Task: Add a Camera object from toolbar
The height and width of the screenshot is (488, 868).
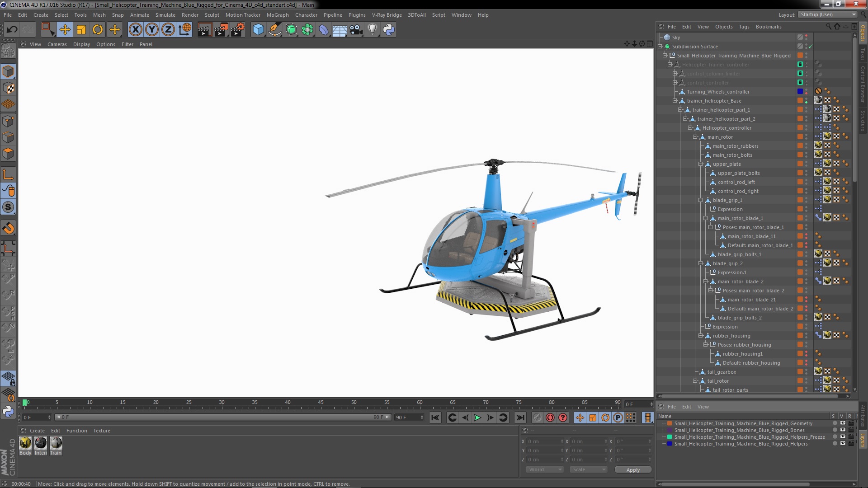Action: pyautogui.click(x=356, y=30)
